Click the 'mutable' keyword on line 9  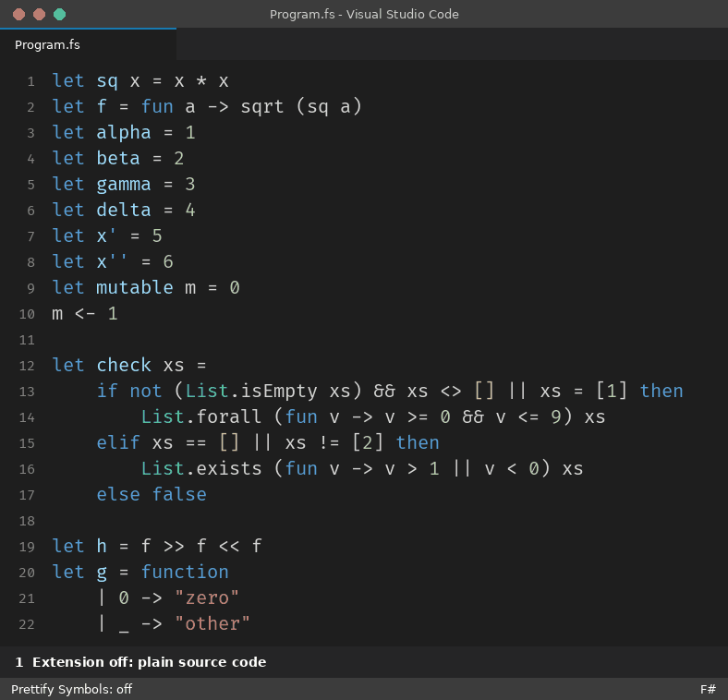135,287
